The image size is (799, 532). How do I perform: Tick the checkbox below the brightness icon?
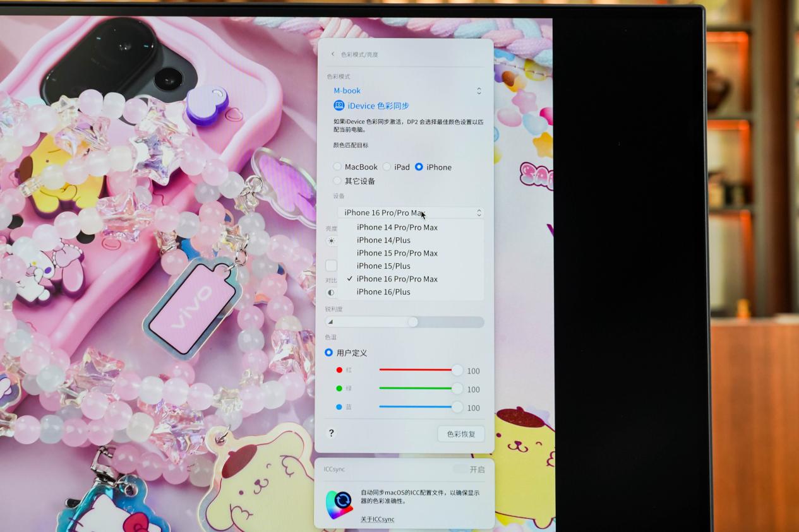tap(331, 266)
